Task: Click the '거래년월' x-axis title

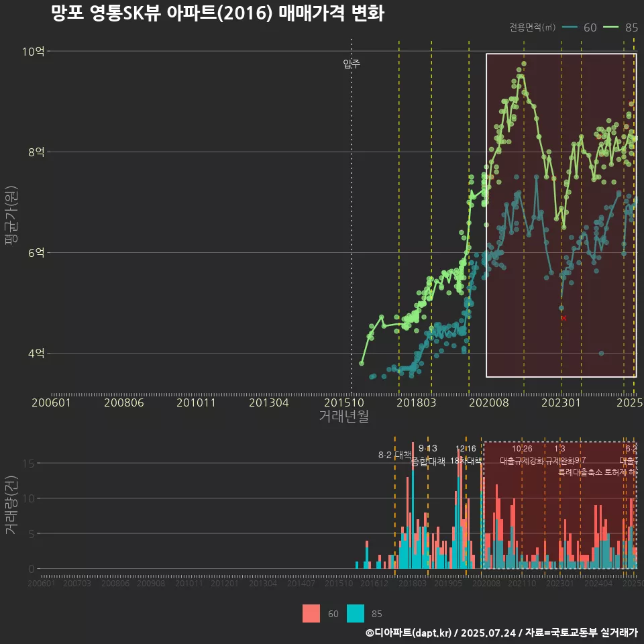Action: pos(343,416)
